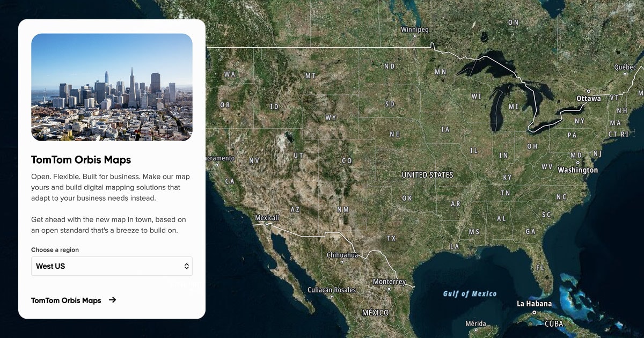The height and width of the screenshot is (338, 644).
Task: Click the UNITED STATES label
Action: click(x=427, y=174)
